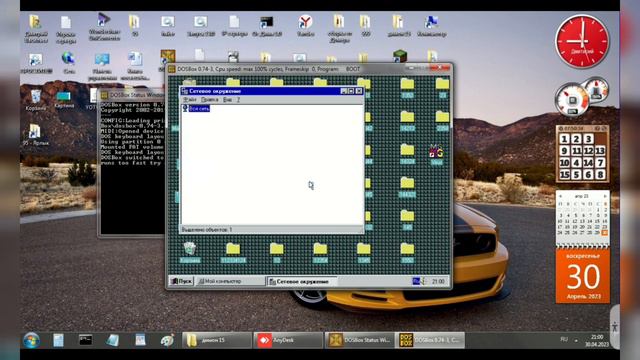The image size is (640, 360).
Task: Slide puzzle gadget tile numbered 13
Action: [600, 151]
